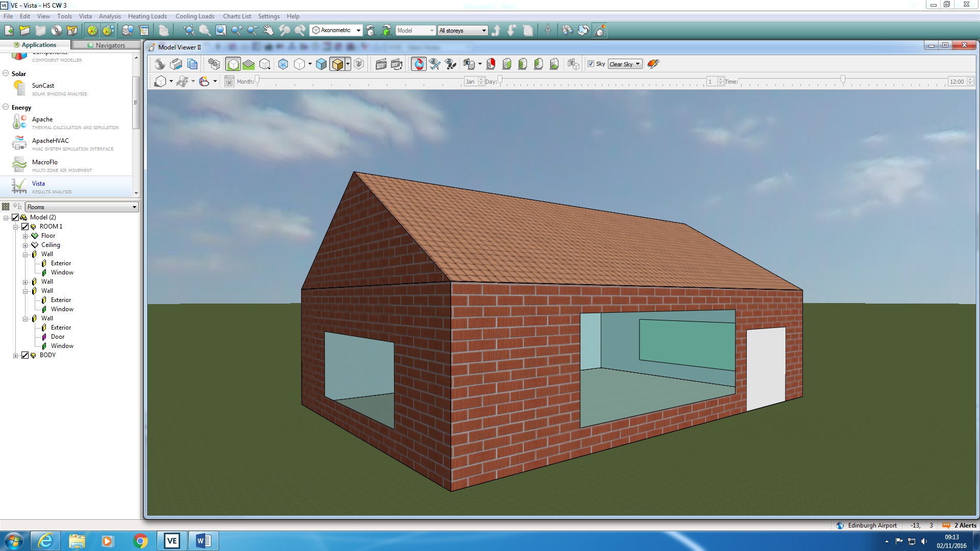Open the Heating Loads menu
Viewport: 980px width, 551px height.
click(148, 16)
